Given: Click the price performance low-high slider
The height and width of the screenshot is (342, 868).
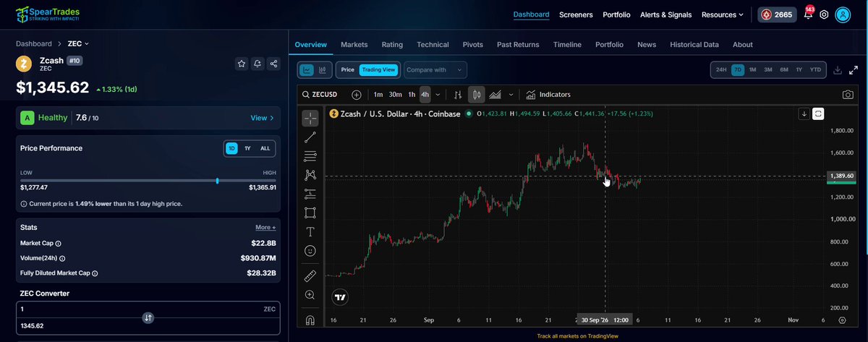Looking at the screenshot, I should (148, 181).
